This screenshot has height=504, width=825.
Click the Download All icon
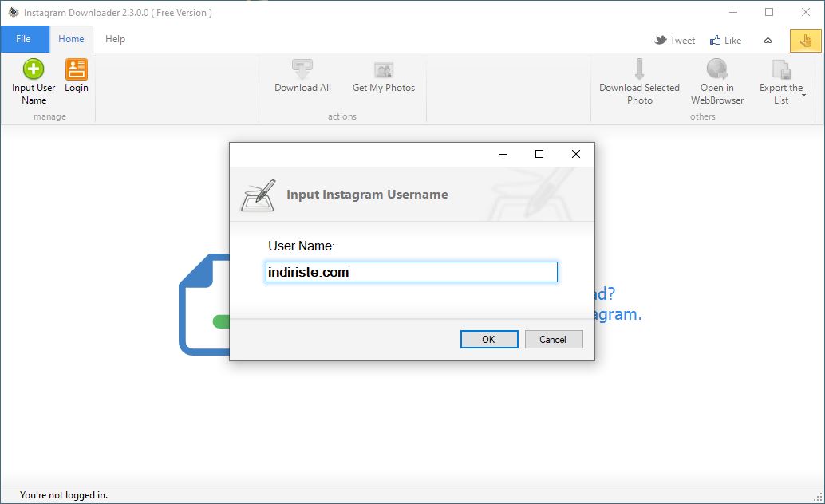[302, 69]
